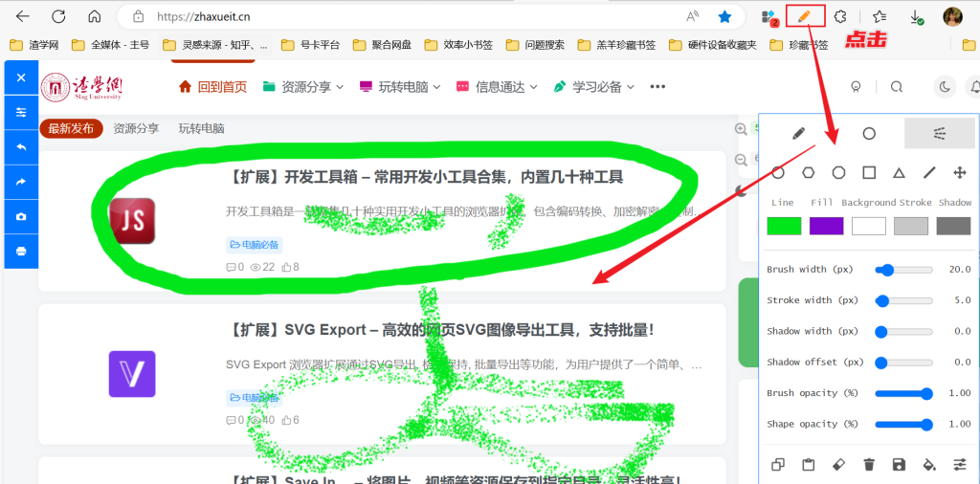Click the sliders icon in the blue sidebar

coord(21,113)
